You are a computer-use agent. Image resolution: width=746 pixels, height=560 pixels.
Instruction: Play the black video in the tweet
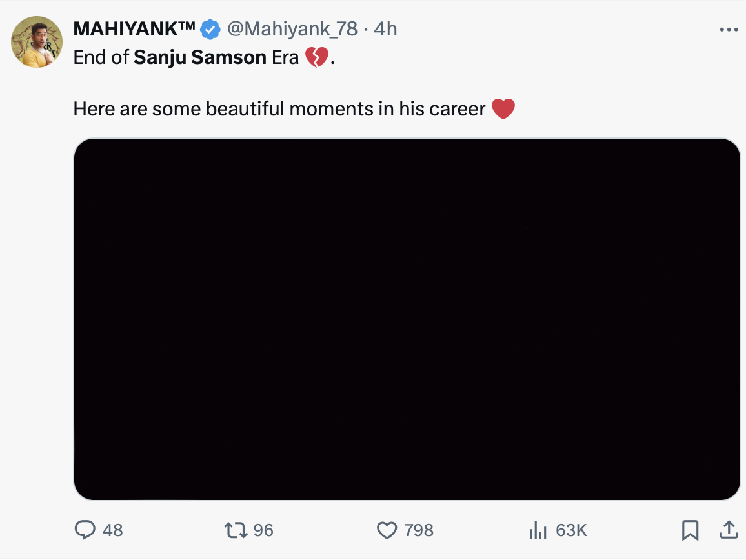point(407,319)
